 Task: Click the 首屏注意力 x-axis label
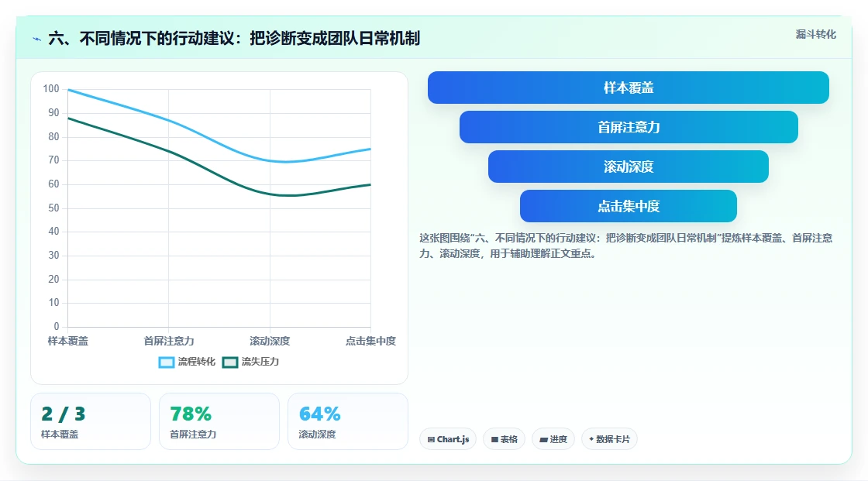169,341
